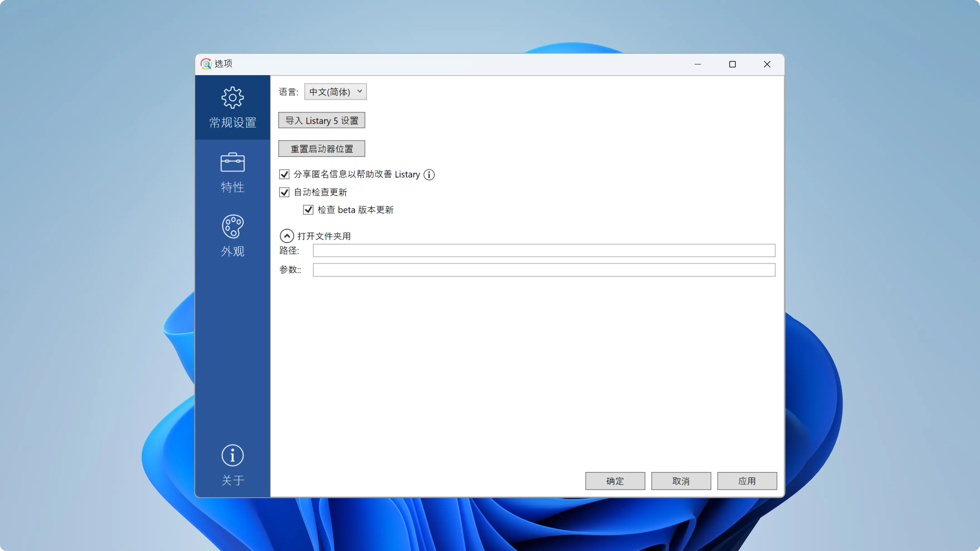The width and height of the screenshot is (980, 551).
Task: Click 重置启动器位置 button
Action: (x=322, y=149)
